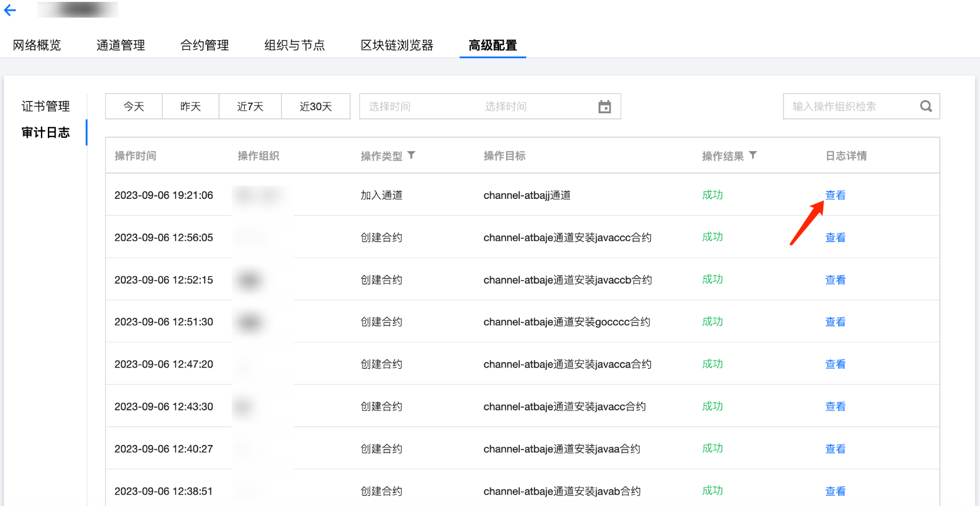The image size is (980, 506).
Task: Open the calendar date picker icon
Action: click(604, 107)
